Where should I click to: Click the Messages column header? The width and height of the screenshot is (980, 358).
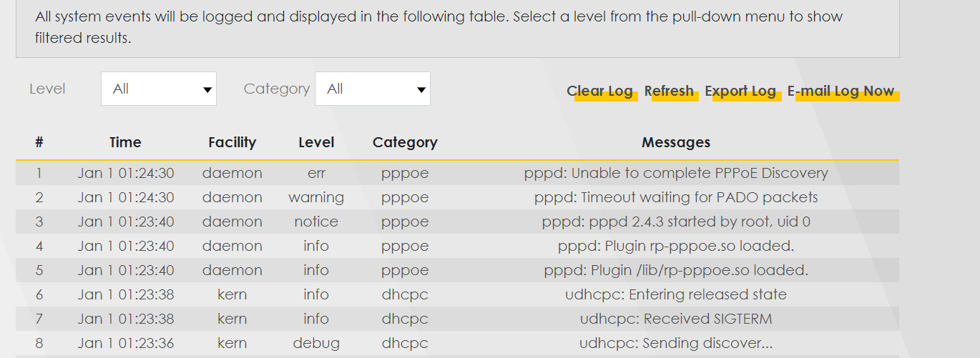(675, 142)
